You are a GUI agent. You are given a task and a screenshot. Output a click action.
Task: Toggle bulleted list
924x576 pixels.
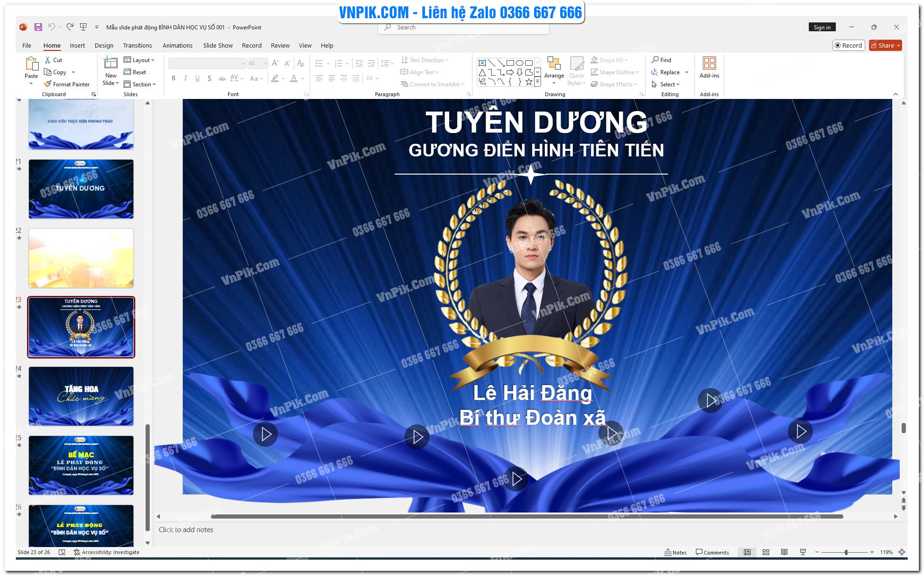pyautogui.click(x=319, y=63)
